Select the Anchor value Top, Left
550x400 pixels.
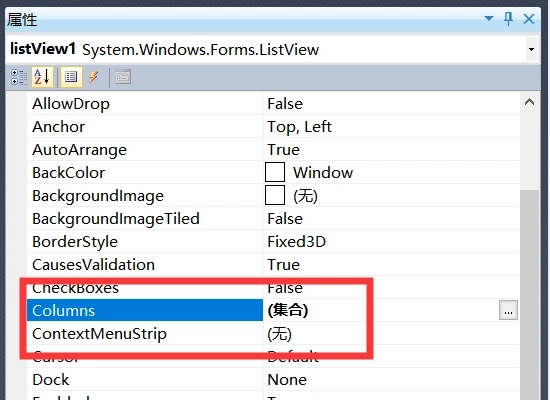pos(299,127)
